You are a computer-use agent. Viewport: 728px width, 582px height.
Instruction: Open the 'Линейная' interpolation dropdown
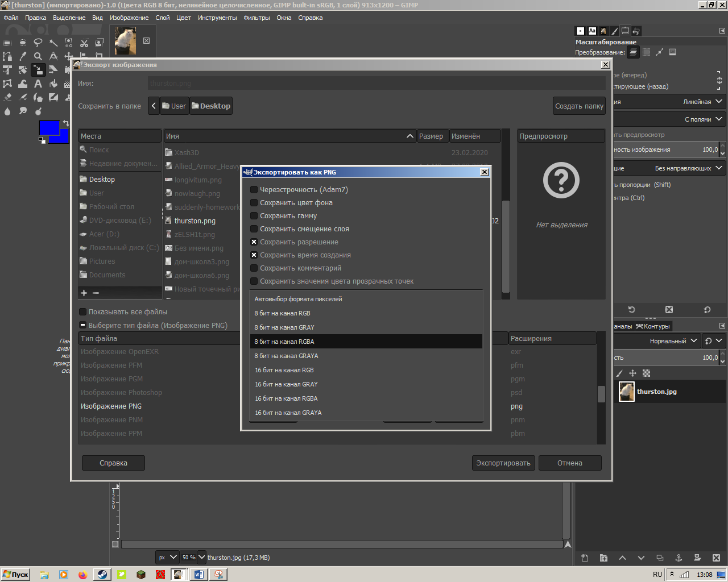pos(669,102)
